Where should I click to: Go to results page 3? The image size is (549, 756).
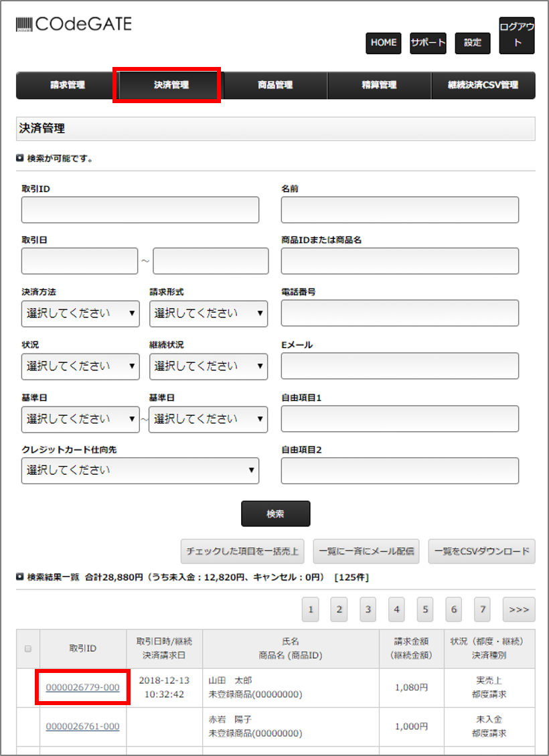pos(368,609)
